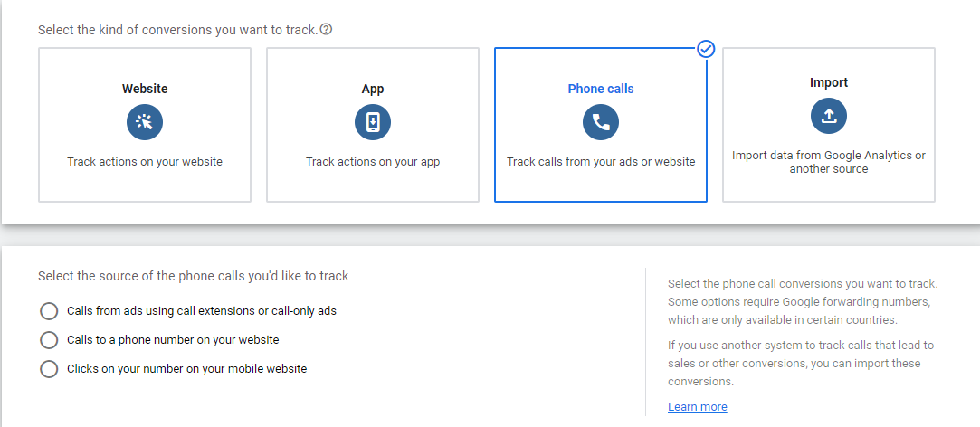Viewport: 980px width, 427px height.
Task: Click 'Calls from ads using call extensions' label
Action: pyautogui.click(x=202, y=311)
